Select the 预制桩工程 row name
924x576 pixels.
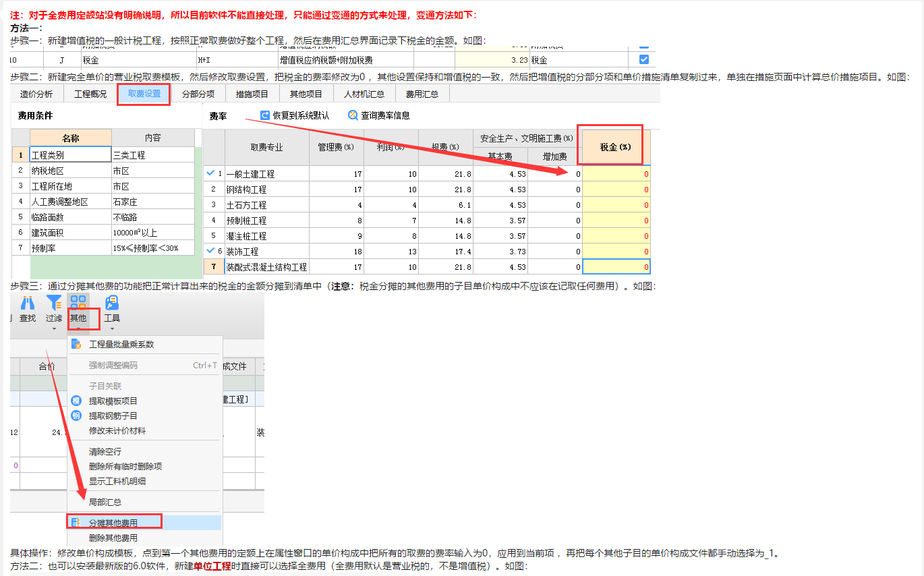(x=266, y=220)
